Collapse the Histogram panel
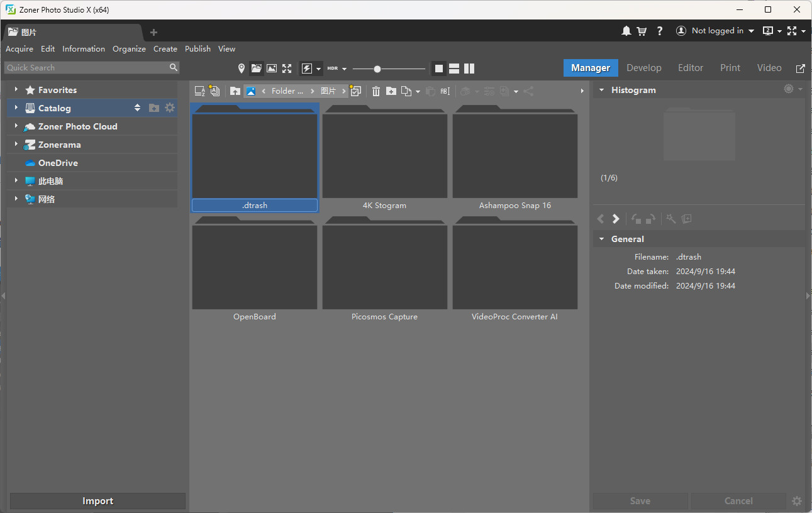The image size is (812, 513). click(601, 90)
